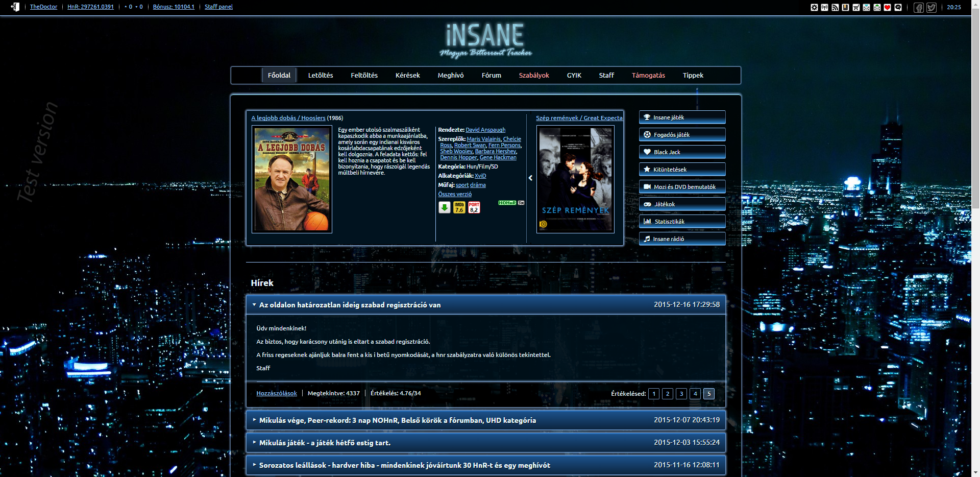This screenshot has width=980, height=477.
Task: Open Statisztikák chart button
Action: 682,221
